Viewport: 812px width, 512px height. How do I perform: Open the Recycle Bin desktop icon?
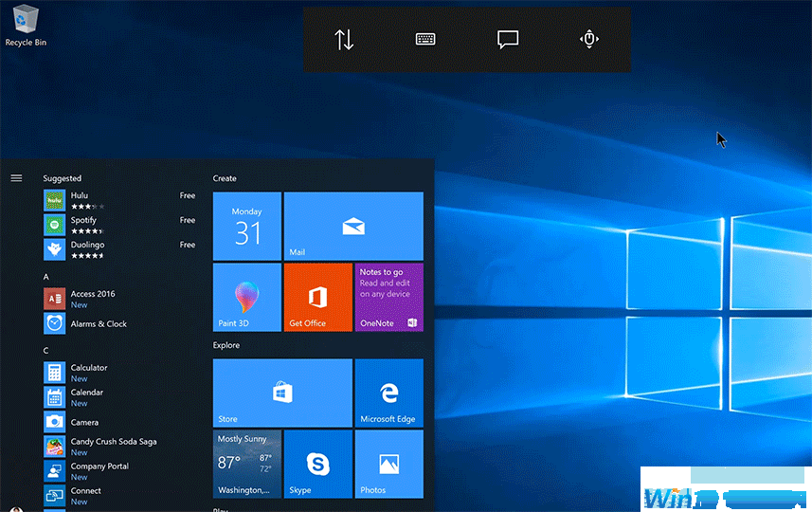(25, 23)
